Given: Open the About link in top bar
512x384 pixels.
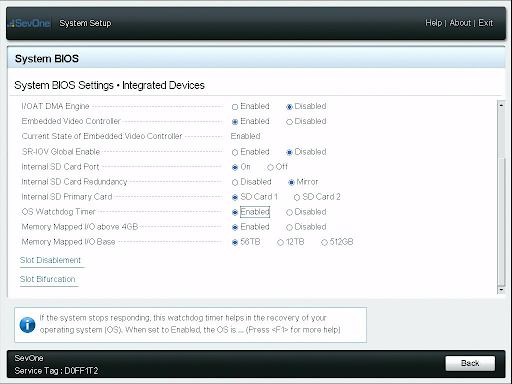Looking at the screenshot, I should pyautogui.click(x=460, y=23).
